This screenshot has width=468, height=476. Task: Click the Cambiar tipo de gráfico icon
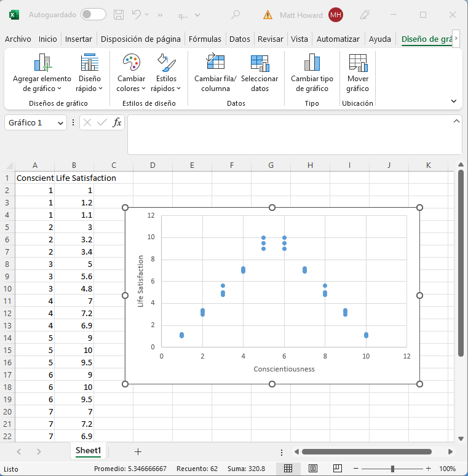point(312,63)
